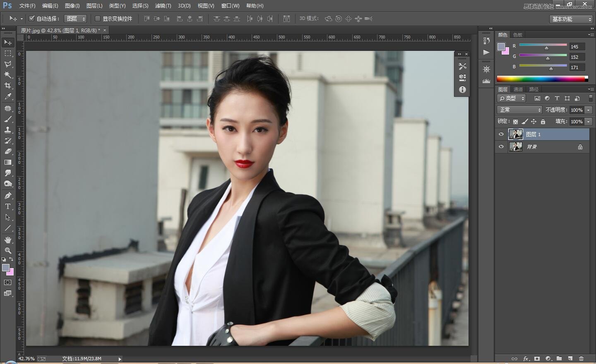Enable the 显示变换控件 checkbox
This screenshot has height=364, width=596.
click(98, 19)
